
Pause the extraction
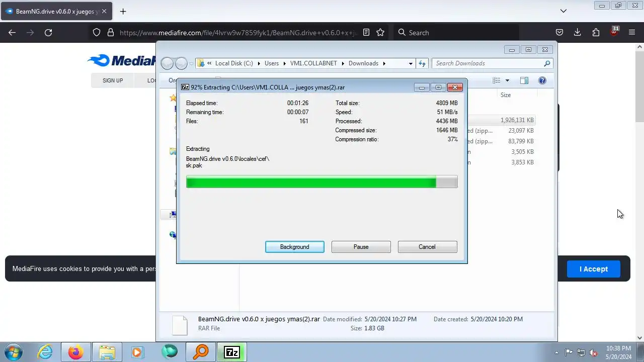[361, 247]
